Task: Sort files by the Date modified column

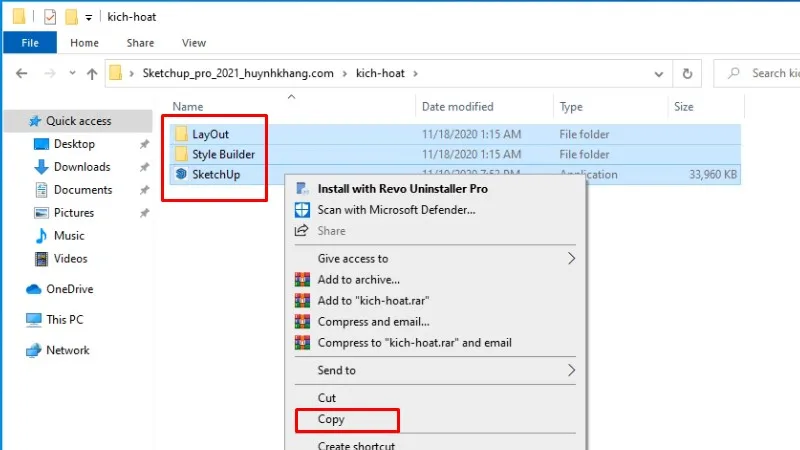Action: coord(455,106)
